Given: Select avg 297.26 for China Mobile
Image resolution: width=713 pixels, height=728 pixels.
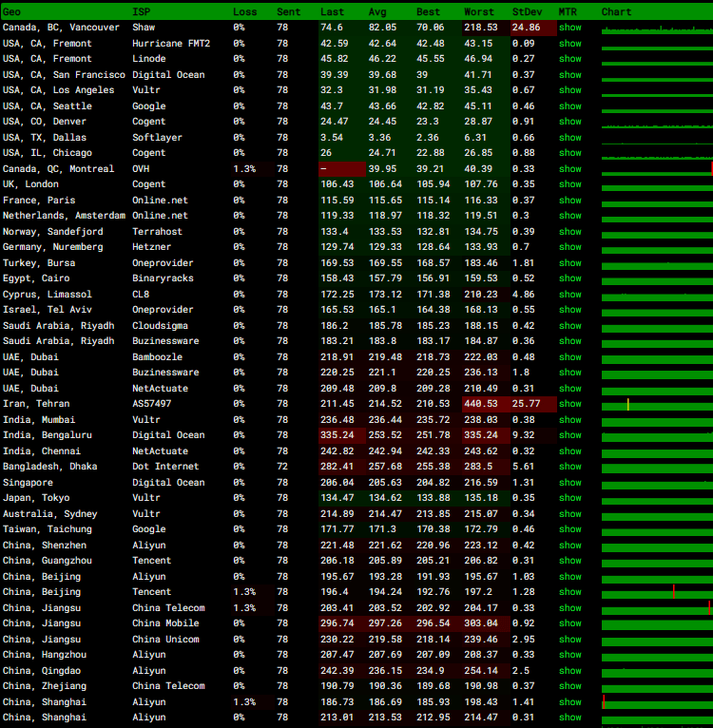Looking at the screenshot, I should (x=385, y=623).
